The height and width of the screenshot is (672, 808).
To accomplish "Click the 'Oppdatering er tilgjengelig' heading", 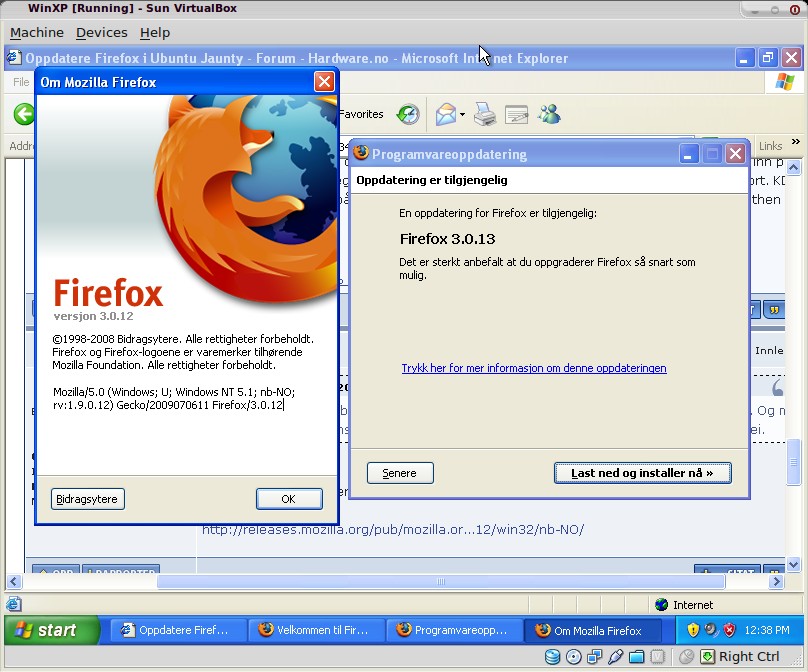I will coord(432,180).
